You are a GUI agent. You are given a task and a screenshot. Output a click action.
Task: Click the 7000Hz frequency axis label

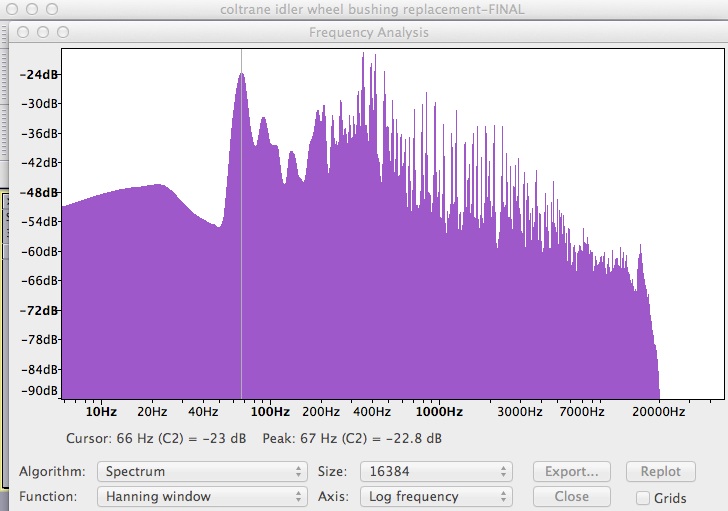point(582,412)
